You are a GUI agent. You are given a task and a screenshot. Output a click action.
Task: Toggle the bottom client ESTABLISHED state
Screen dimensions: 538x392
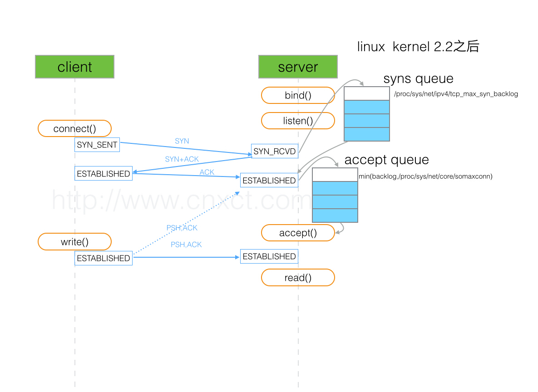[x=103, y=258]
